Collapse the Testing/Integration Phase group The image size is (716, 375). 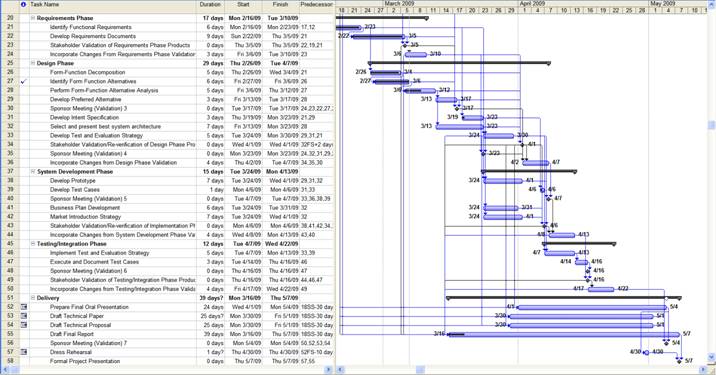33,244
